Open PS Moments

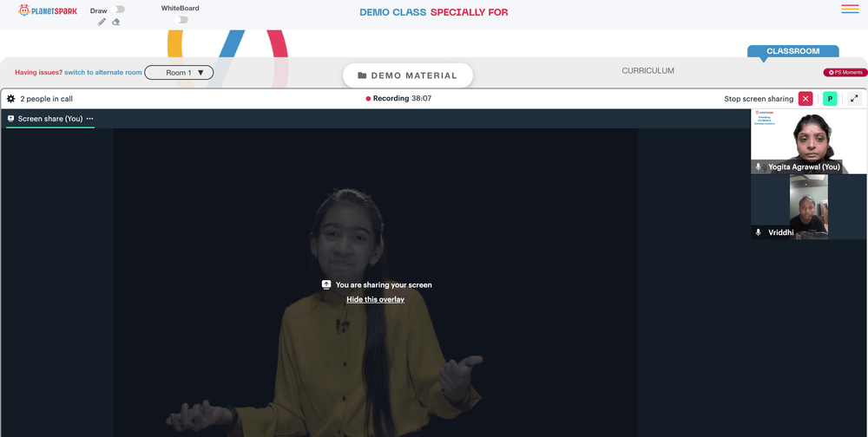(845, 73)
